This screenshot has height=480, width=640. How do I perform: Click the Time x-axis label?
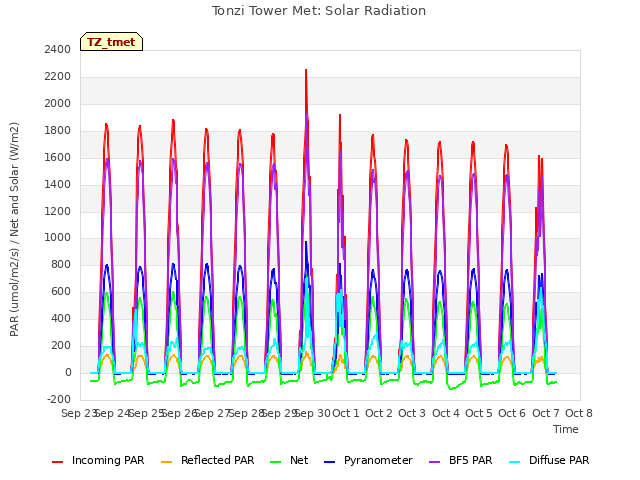(566, 429)
